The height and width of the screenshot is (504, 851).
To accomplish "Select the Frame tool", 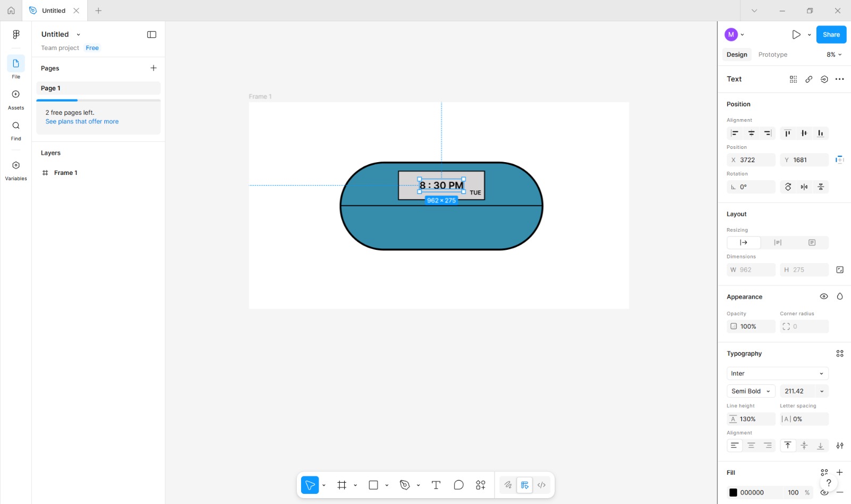I will point(341,484).
